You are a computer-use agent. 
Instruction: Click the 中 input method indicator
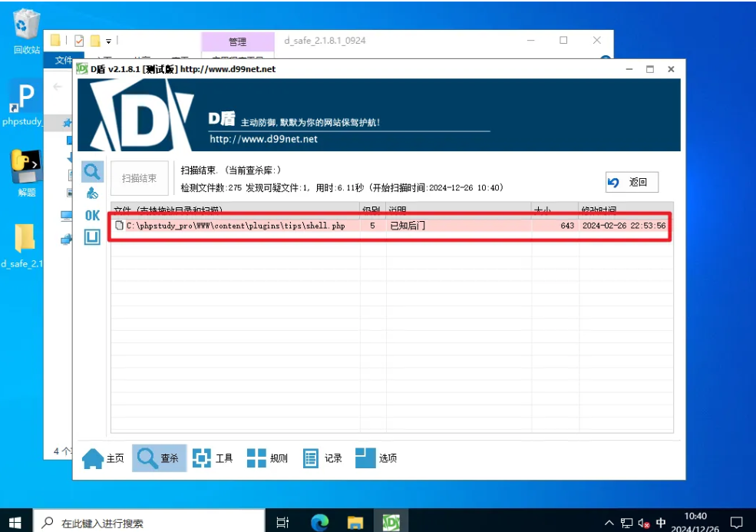point(661,523)
